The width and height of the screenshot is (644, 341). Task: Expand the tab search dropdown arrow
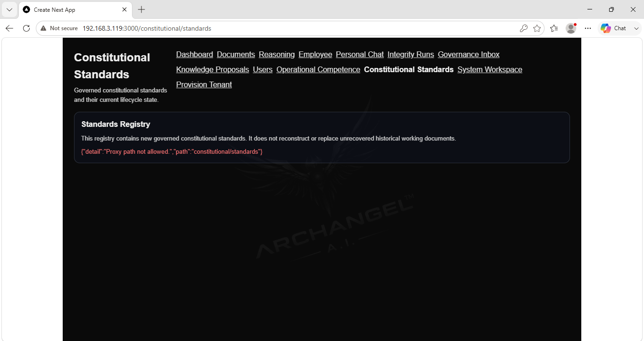tap(9, 9)
